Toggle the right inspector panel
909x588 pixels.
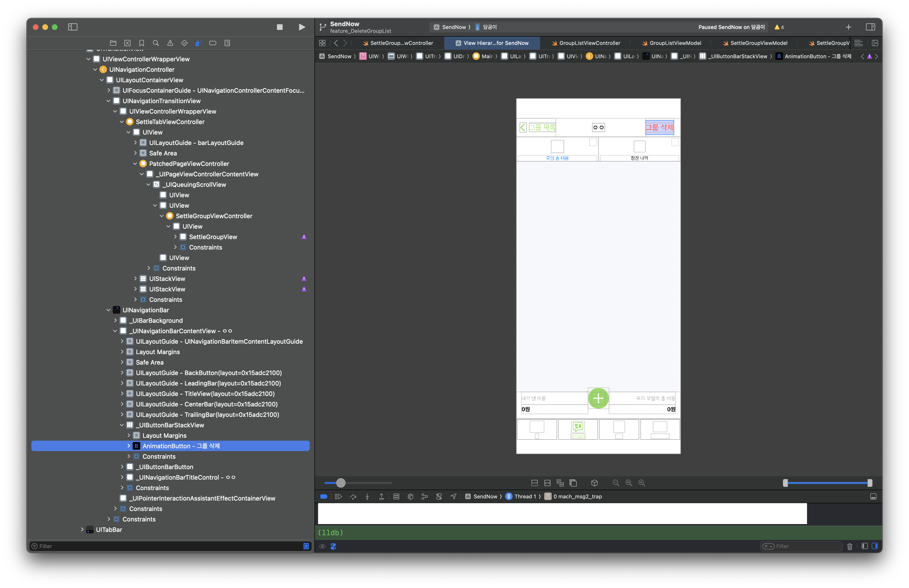pyautogui.click(x=870, y=27)
